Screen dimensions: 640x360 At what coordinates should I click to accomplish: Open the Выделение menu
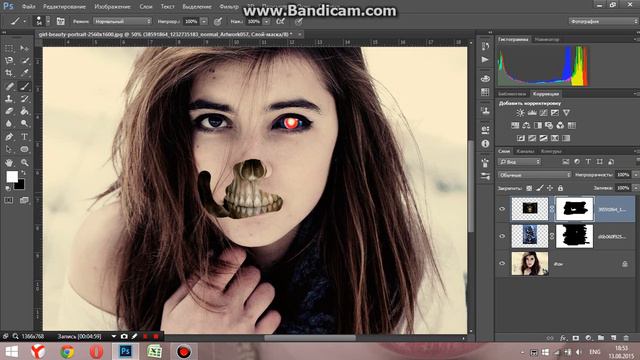[x=197, y=7]
